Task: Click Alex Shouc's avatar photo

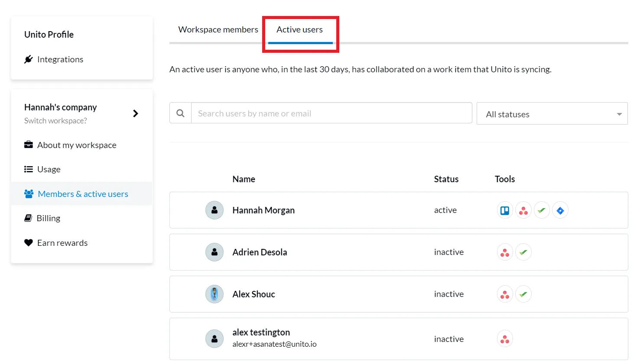Action: point(214,294)
